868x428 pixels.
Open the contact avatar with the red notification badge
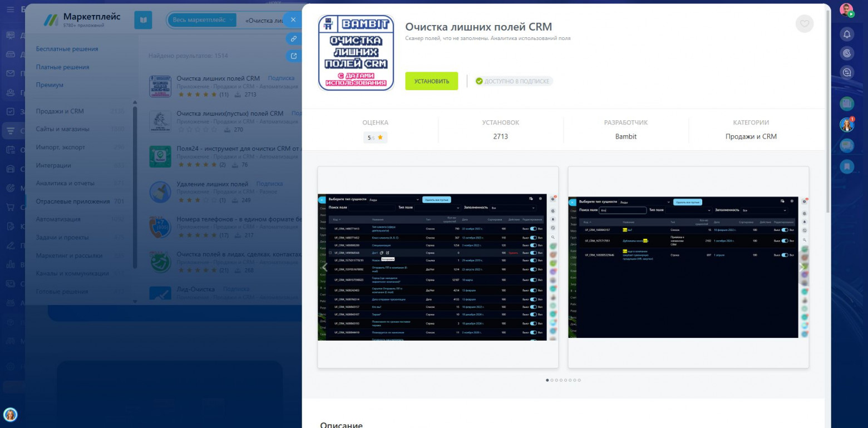847,125
